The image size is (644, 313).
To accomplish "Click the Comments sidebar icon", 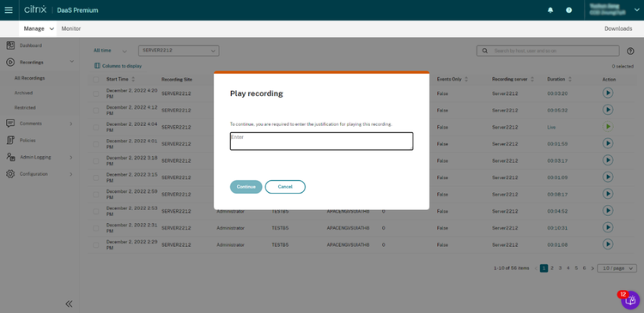I will pyautogui.click(x=10, y=123).
